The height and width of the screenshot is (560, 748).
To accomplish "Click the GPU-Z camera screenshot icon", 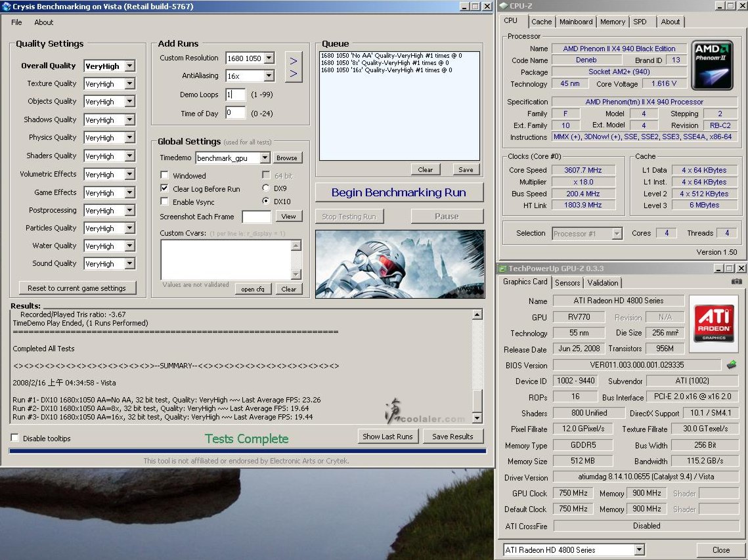I will pos(737,282).
